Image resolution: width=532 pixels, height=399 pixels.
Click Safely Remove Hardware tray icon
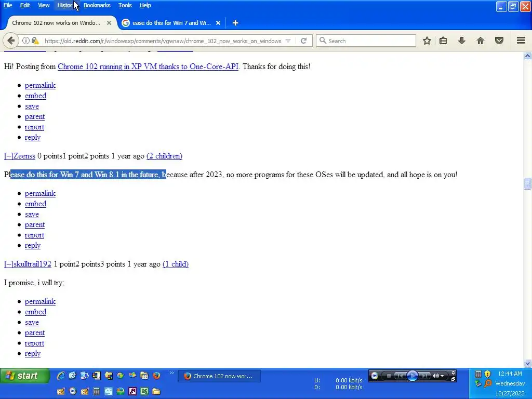point(478,384)
